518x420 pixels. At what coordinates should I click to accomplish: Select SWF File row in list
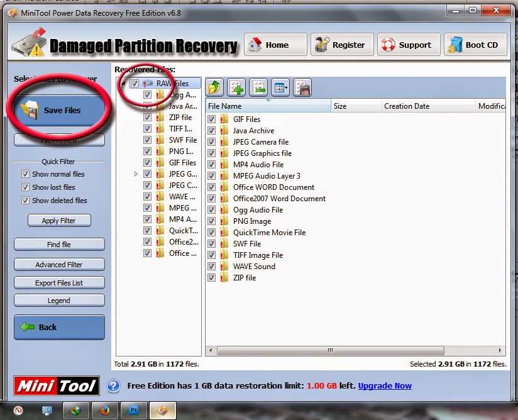(247, 243)
